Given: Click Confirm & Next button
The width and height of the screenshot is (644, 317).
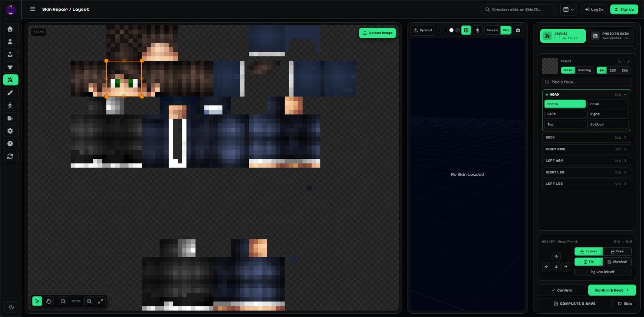Looking at the screenshot, I should pyautogui.click(x=612, y=290).
